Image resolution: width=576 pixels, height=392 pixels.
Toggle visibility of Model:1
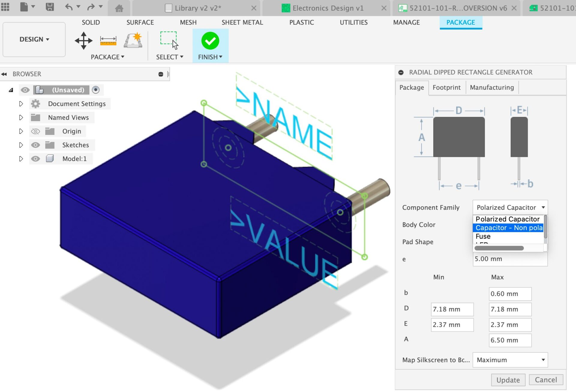(x=35, y=159)
